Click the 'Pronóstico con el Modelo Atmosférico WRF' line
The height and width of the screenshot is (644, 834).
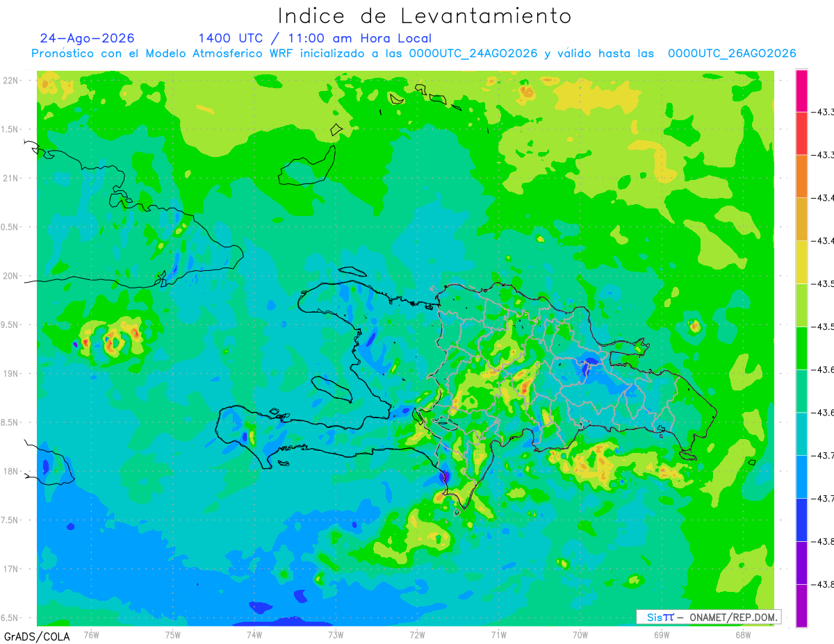click(414, 53)
